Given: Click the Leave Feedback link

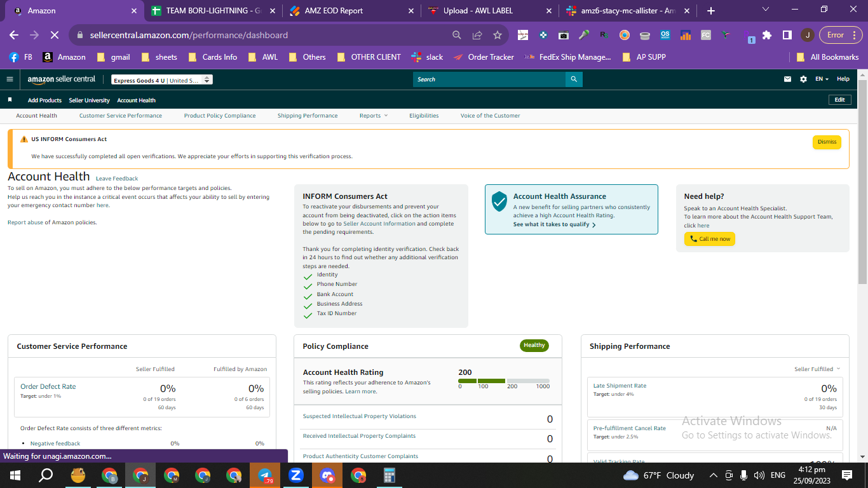Looking at the screenshot, I should pyautogui.click(x=117, y=179).
